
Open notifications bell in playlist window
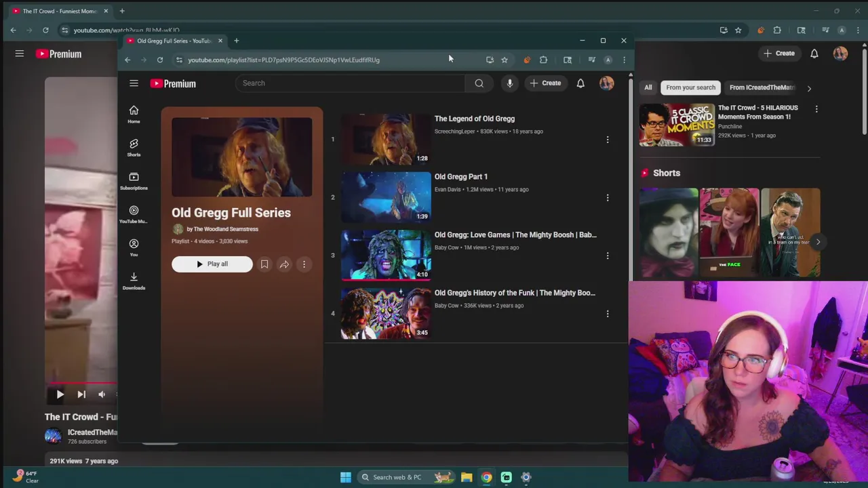point(580,83)
